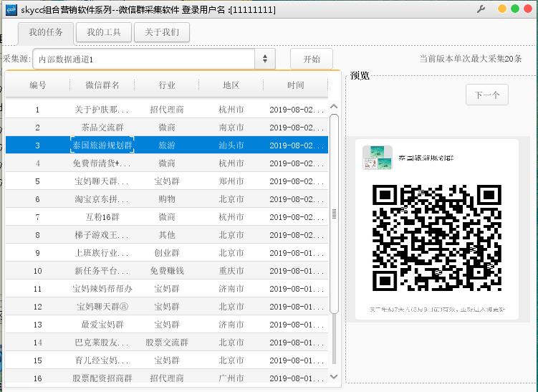Click the 行业 column header

[167, 85]
